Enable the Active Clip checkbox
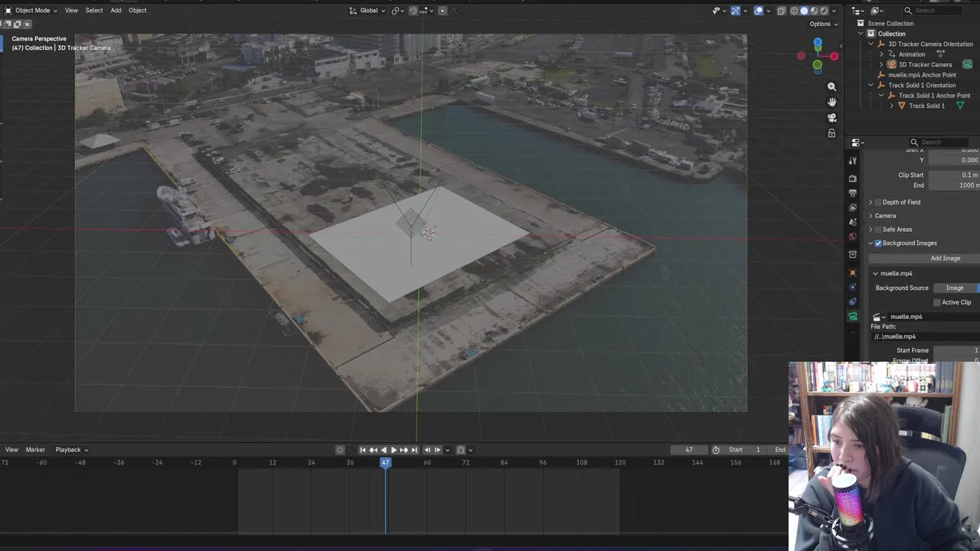The height and width of the screenshot is (551, 980). [936, 302]
